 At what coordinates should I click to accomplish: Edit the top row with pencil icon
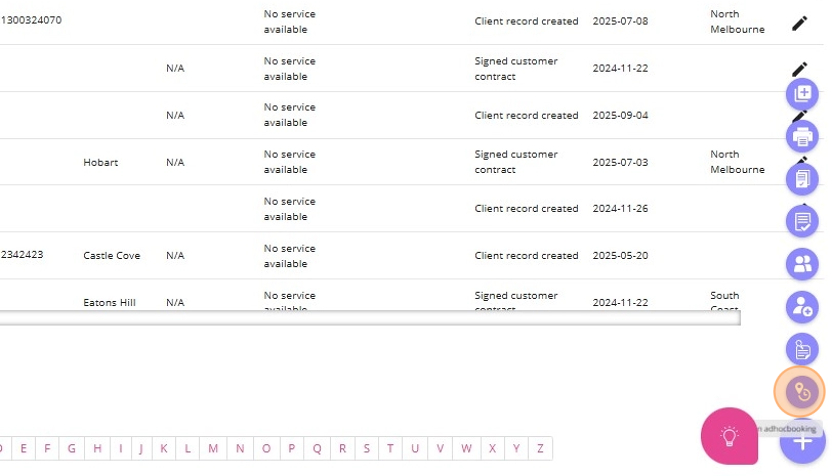799,23
